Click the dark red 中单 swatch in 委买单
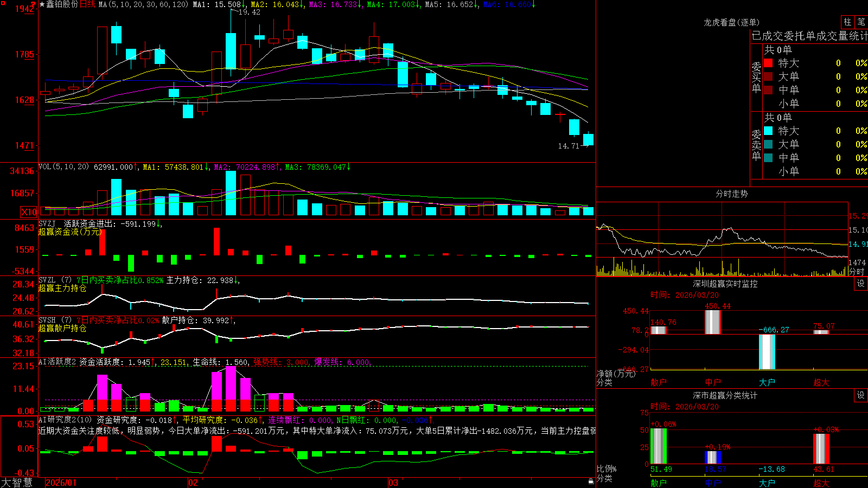The image size is (868, 488). pos(768,90)
